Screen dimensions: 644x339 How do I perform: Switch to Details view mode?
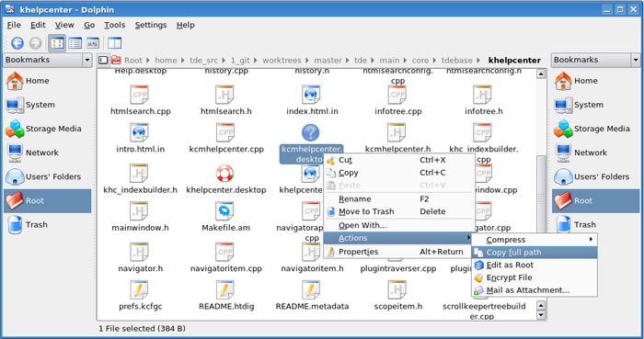[75, 42]
